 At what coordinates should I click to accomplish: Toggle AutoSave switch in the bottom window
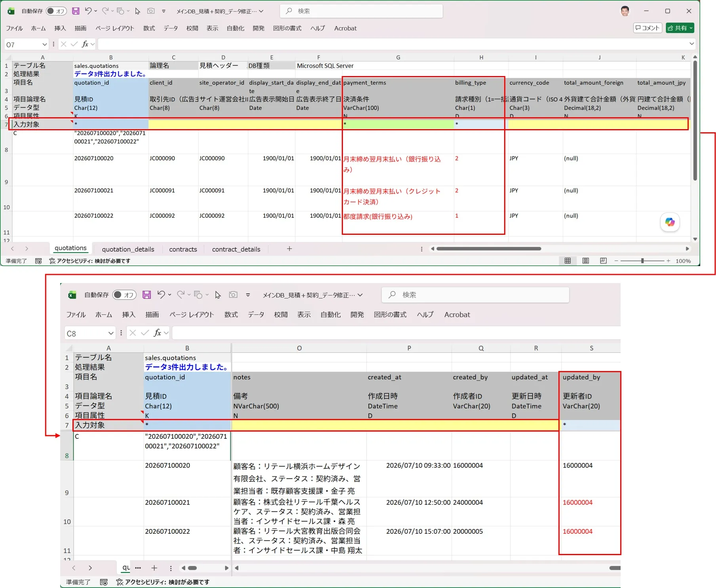(x=124, y=295)
